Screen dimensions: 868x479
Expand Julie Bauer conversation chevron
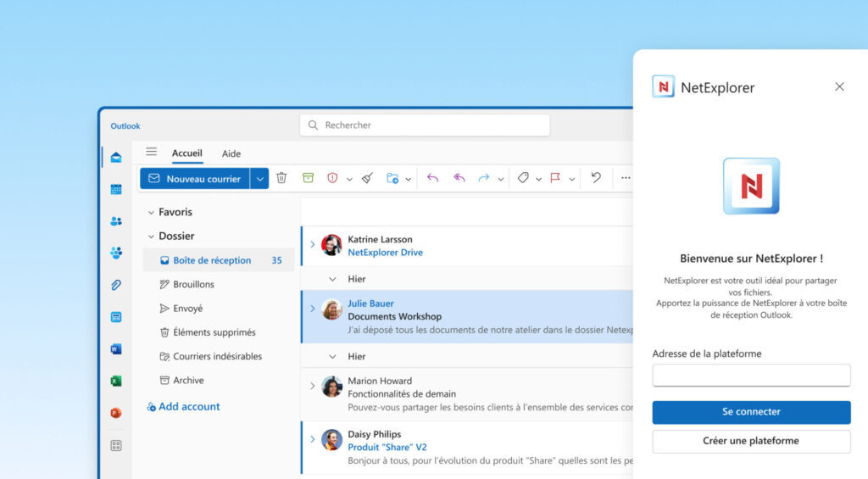[x=312, y=309]
